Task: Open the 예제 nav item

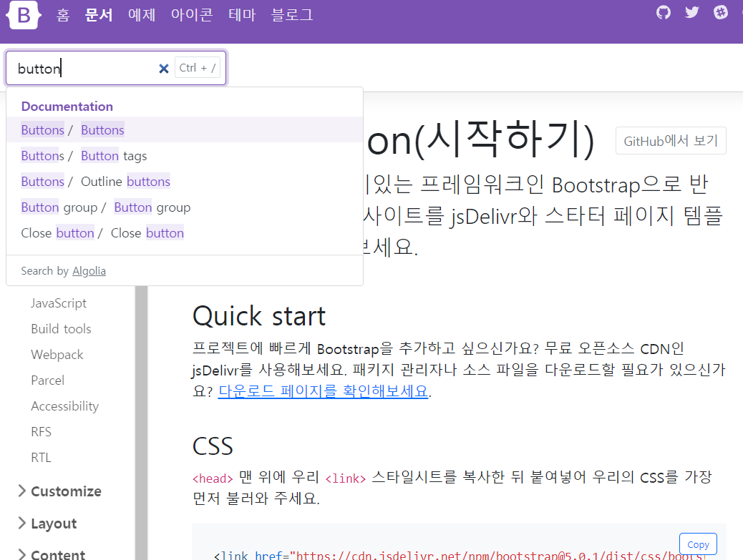Action: 142,15
